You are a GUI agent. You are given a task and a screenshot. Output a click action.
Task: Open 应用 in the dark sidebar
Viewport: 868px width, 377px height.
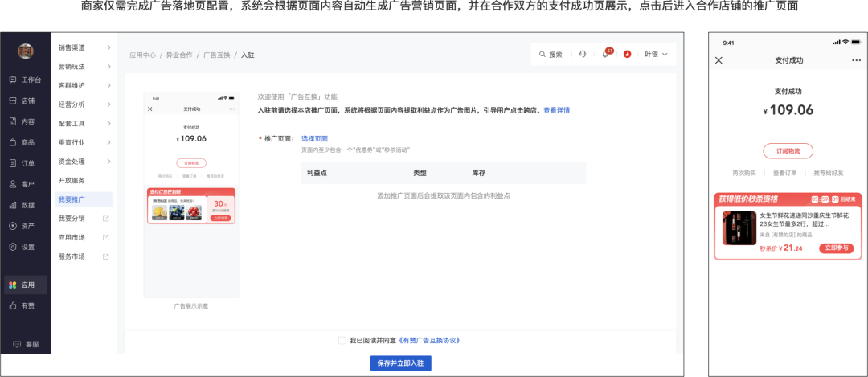(26, 285)
